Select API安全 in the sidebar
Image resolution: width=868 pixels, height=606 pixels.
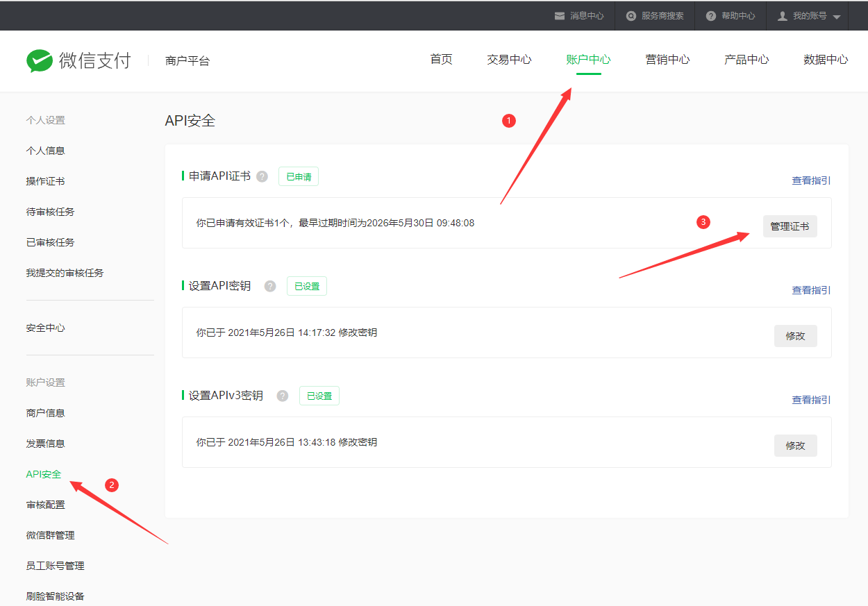(x=44, y=474)
